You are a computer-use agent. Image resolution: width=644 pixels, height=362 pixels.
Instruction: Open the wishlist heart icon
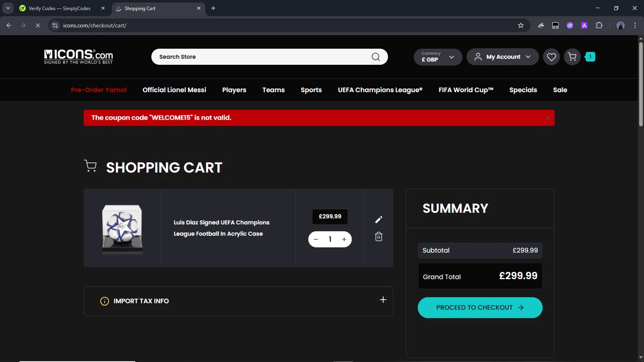coord(551,57)
